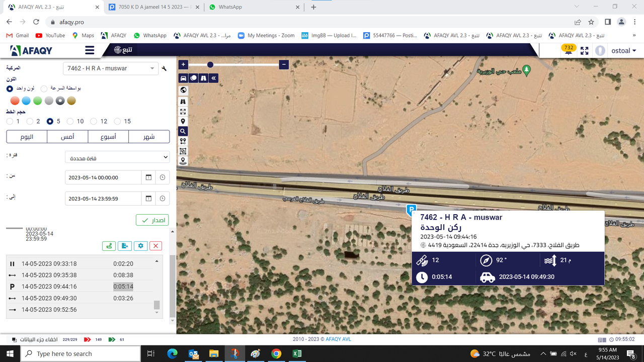Click the green route icon above track list
Image resolution: width=644 pixels, height=362 pixels.
pos(109,245)
